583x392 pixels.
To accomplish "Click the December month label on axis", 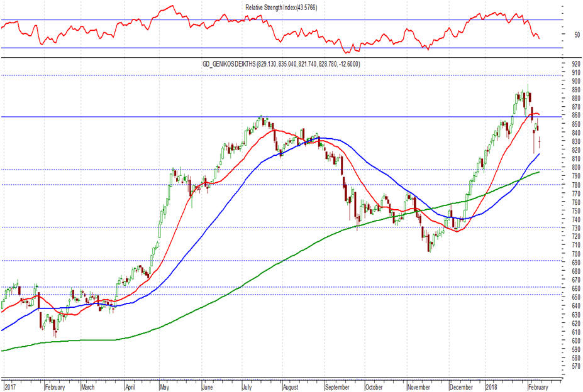I will pyautogui.click(x=461, y=387).
